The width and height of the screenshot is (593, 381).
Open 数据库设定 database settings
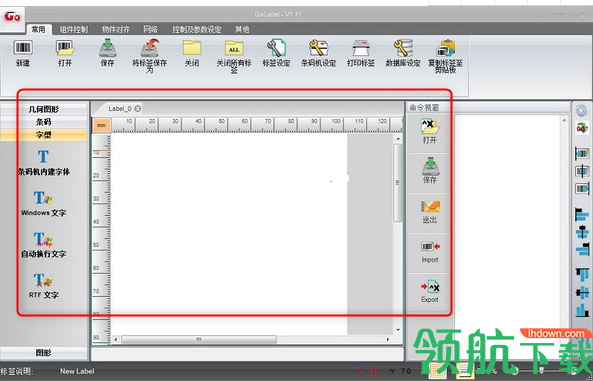coord(403,53)
